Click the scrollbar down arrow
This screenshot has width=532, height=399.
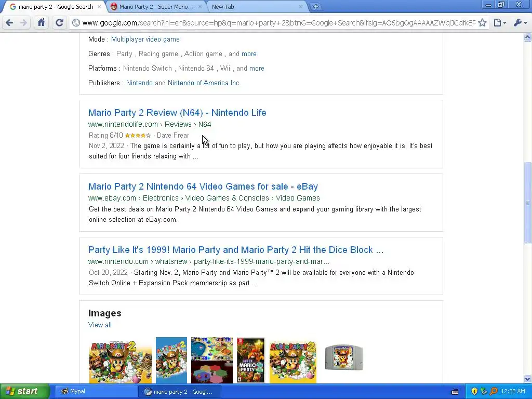pos(528,379)
